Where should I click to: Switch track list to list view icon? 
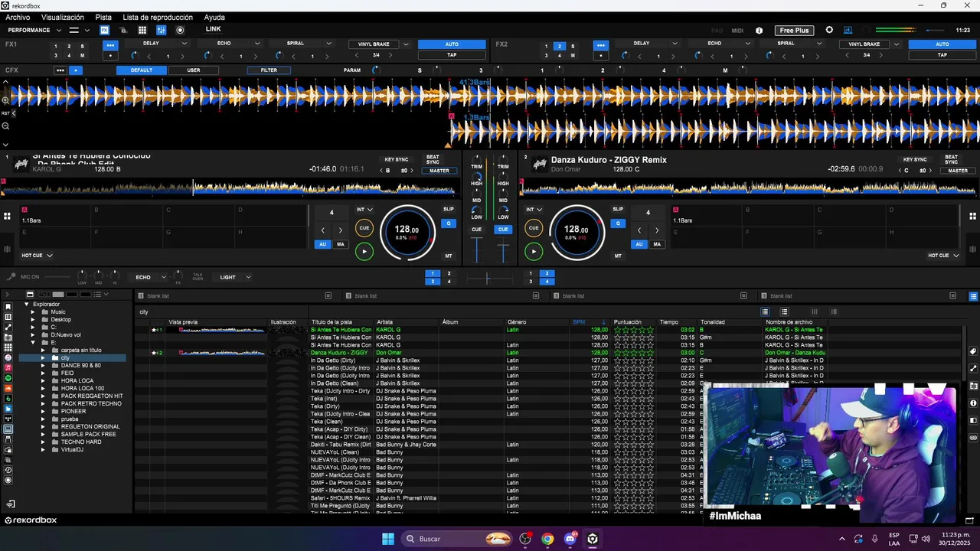click(765, 311)
